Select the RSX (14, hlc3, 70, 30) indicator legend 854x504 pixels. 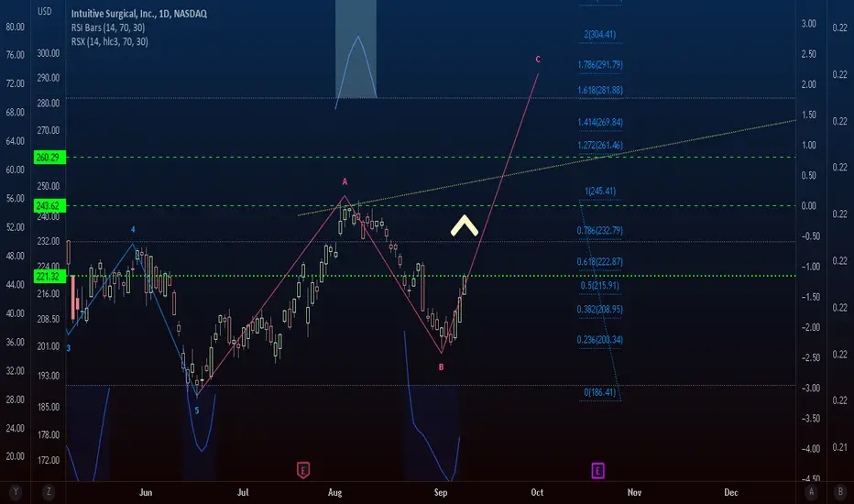coord(109,42)
